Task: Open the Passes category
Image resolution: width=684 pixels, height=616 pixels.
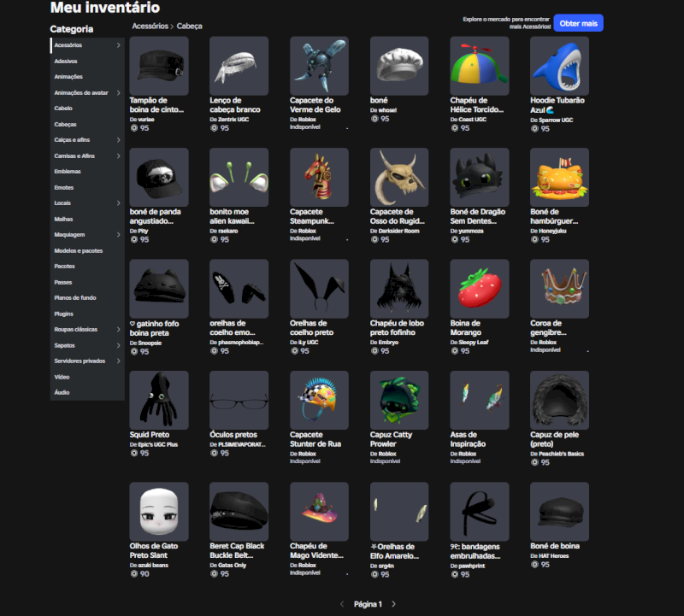Action: tap(87, 282)
